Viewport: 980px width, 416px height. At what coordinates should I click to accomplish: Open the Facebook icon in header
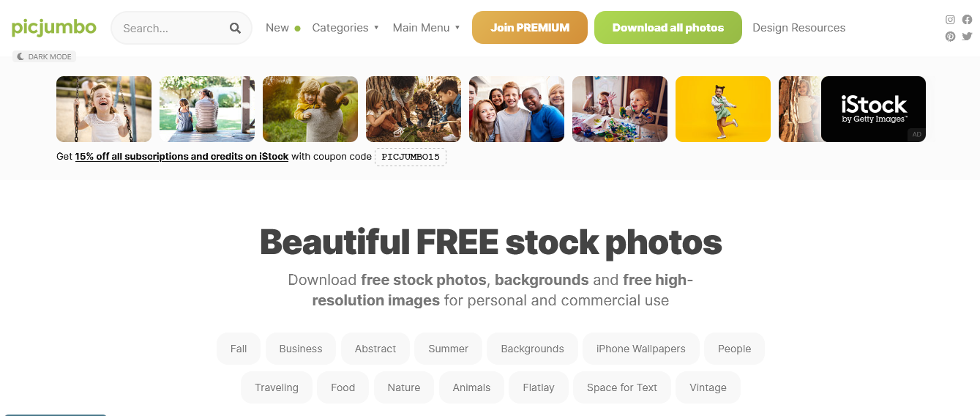click(968, 20)
